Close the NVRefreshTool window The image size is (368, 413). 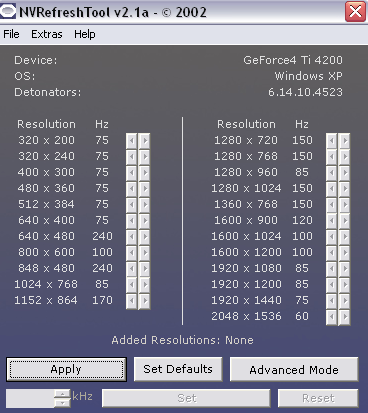(355, 12)
